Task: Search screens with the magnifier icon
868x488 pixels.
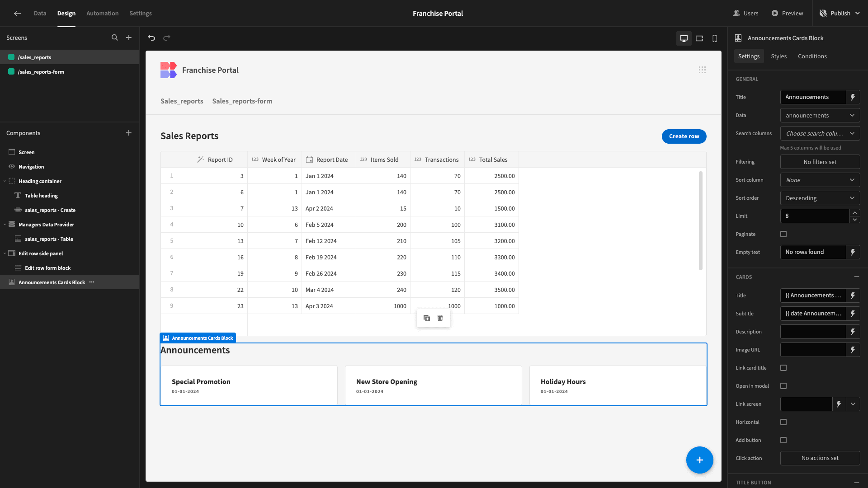Action: point(115,38)
